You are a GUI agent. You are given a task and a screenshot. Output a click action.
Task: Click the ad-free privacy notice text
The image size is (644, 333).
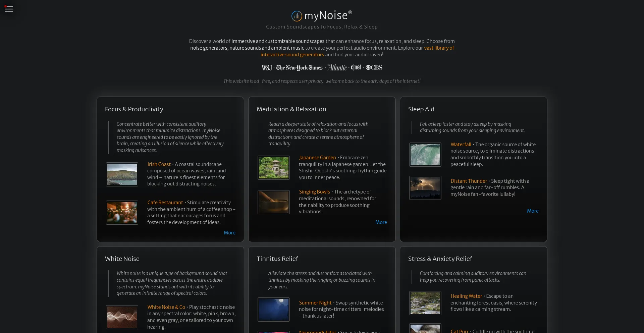[322, 81]
